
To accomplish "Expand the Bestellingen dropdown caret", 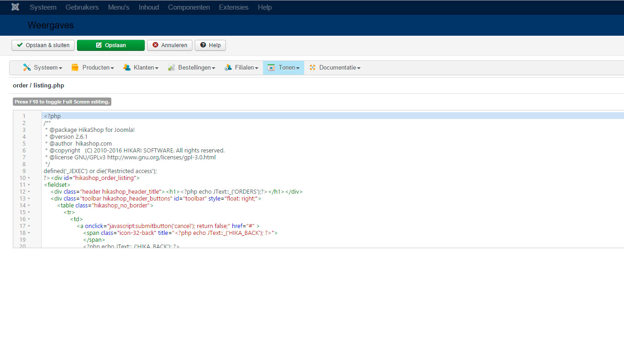I will point(213,68).
